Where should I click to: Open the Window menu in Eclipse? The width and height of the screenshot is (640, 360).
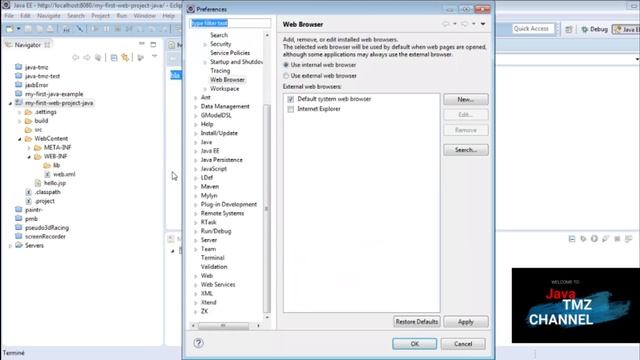(144, 16)
